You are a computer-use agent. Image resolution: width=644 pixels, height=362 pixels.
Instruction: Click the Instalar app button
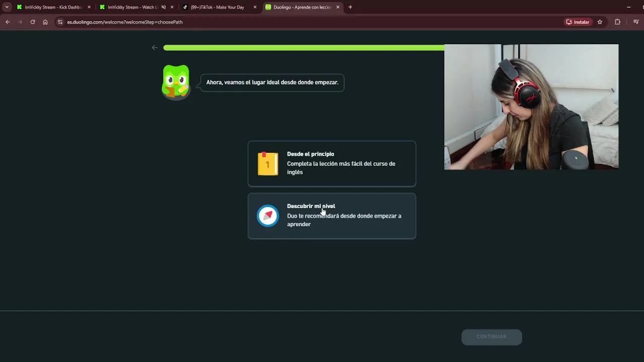(x=578, y=22)
